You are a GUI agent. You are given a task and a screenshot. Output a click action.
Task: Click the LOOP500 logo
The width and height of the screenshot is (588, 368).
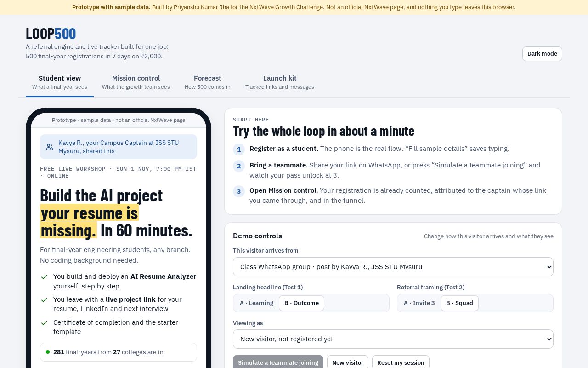point(51,34)
